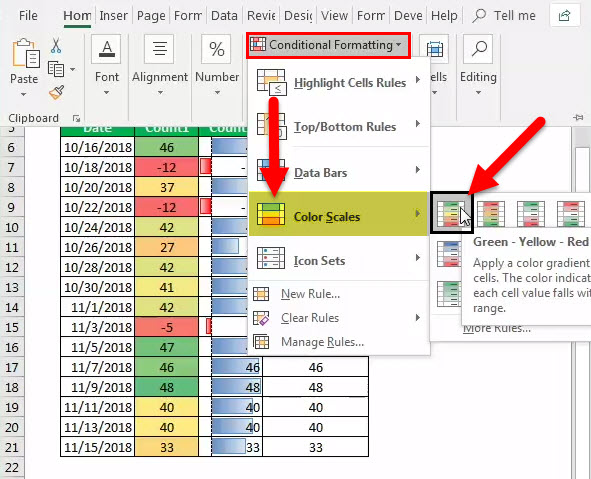The image size is (591, 479).
Task: Click the Data Bars menu icon
Action: click(x=271, y=170)
